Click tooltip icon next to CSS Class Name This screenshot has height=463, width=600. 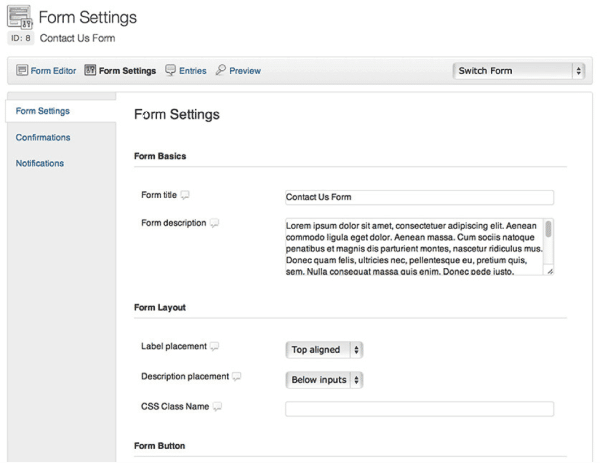tap(217, 407)
